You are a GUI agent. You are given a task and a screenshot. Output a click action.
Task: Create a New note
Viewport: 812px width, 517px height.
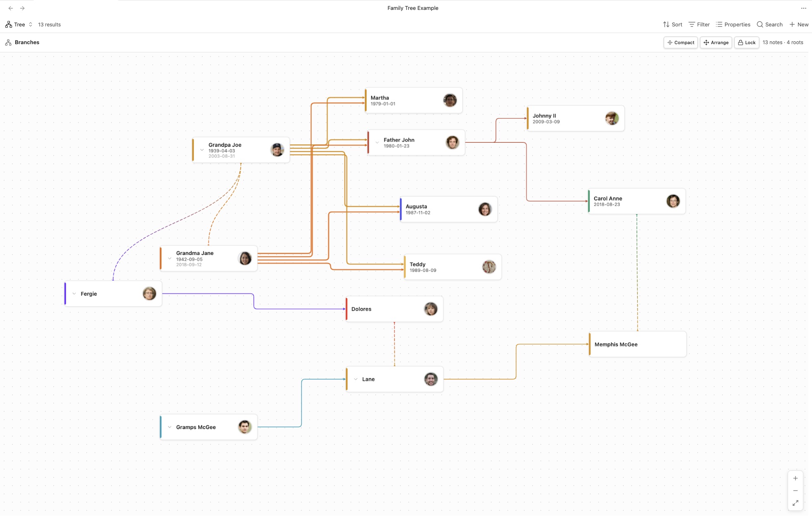tap(799, 25)
